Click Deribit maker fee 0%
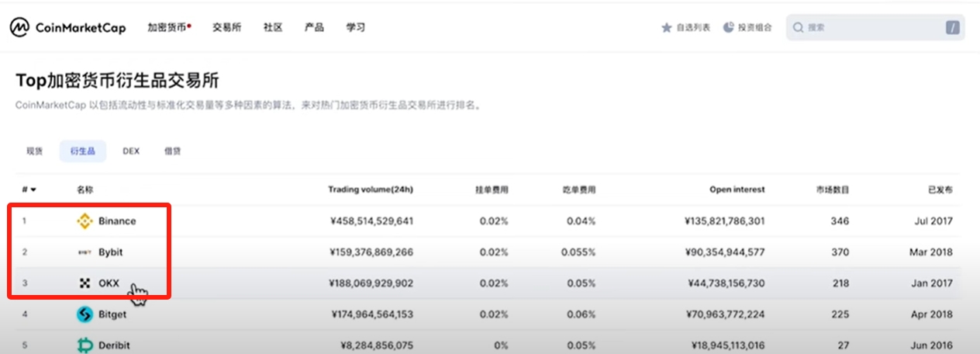Screen dimensions: 980x354 coord(501,345)
